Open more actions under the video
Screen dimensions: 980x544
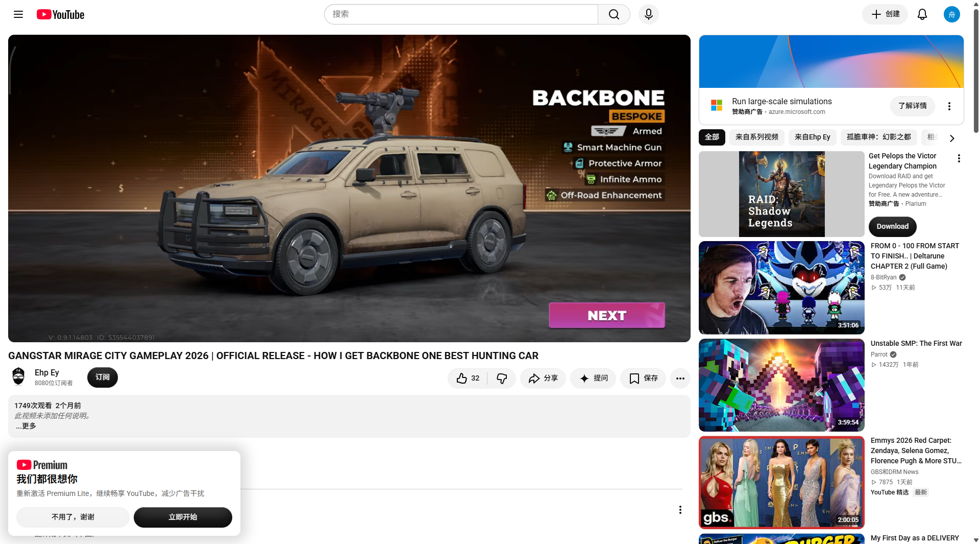coord(680,379)
